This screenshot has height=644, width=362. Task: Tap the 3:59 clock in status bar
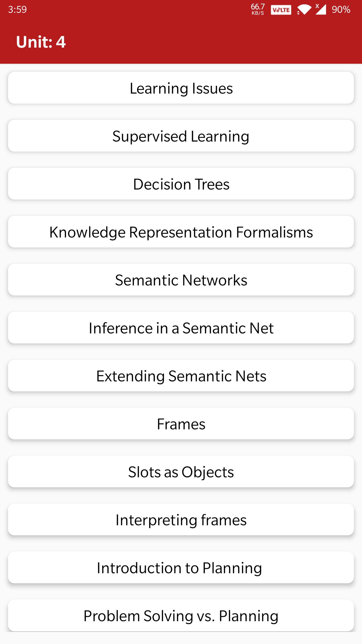17,9
